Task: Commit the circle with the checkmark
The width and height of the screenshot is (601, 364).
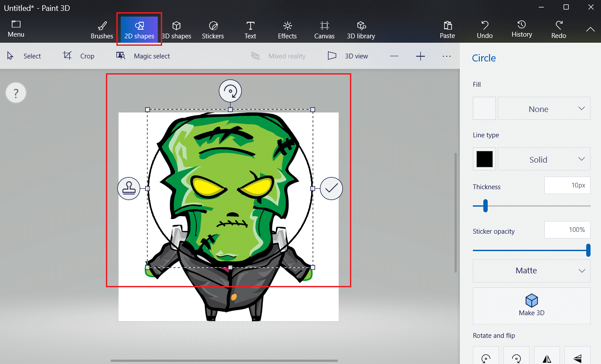Action: point(331,188)
